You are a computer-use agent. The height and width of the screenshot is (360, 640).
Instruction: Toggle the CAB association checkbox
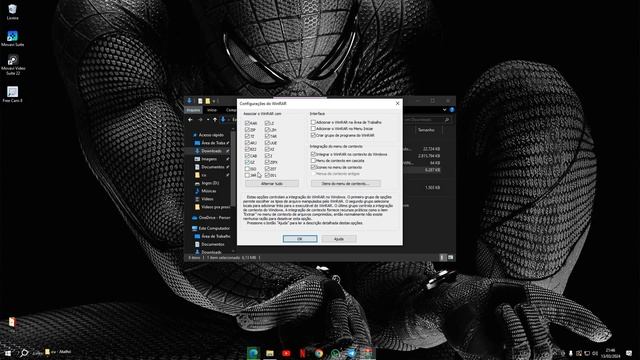[247, 156]
